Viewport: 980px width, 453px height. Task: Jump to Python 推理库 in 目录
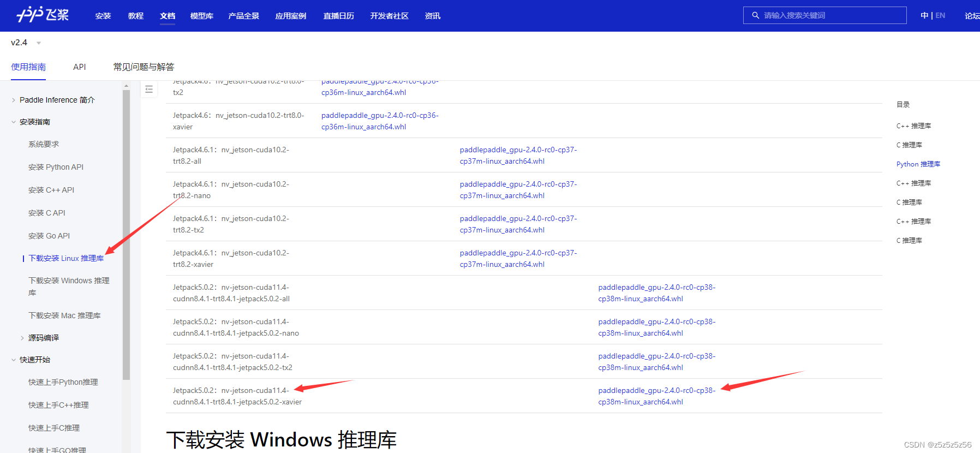[918, 164]
